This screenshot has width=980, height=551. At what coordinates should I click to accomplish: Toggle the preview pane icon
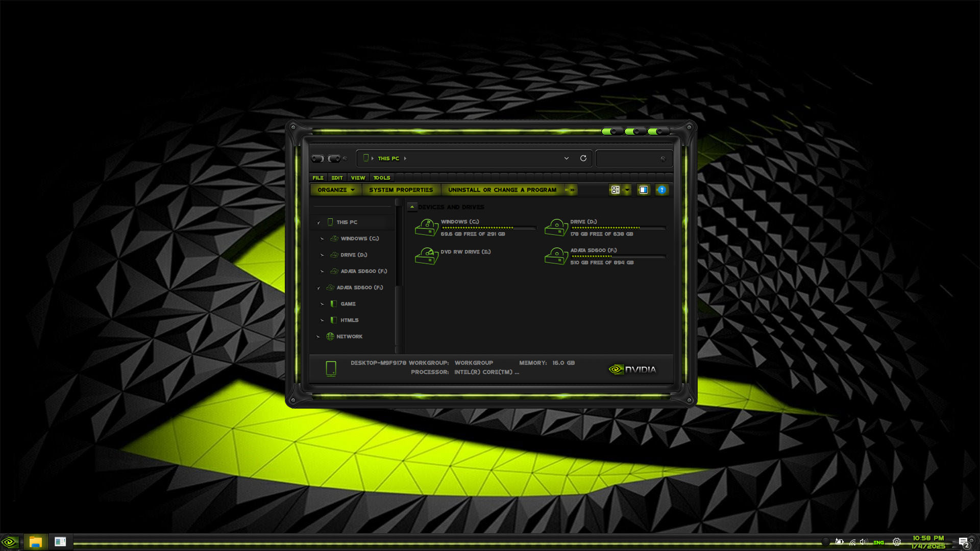[x=643, y=190]
